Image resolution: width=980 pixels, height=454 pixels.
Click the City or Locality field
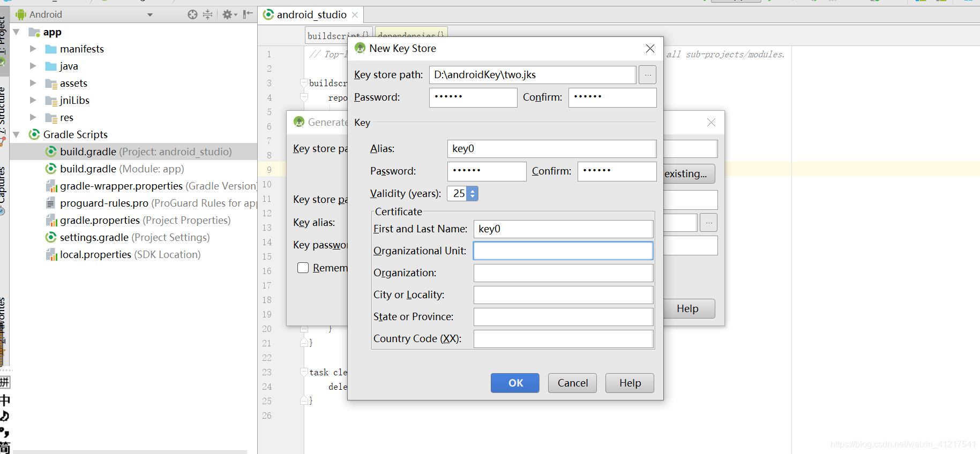(x=563, y=295)
